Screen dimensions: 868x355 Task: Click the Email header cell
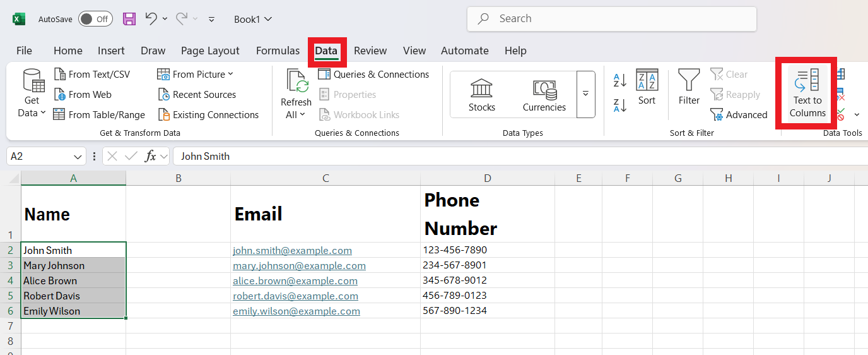click(325, 214)
